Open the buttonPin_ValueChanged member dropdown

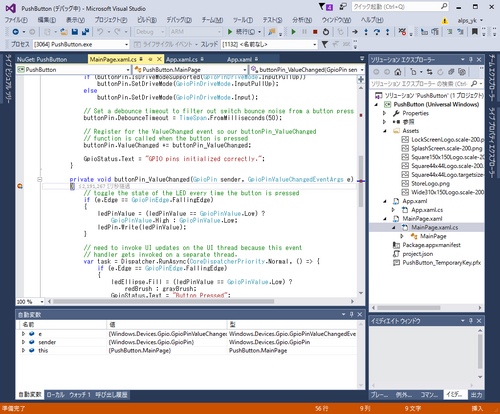[307, 70]
